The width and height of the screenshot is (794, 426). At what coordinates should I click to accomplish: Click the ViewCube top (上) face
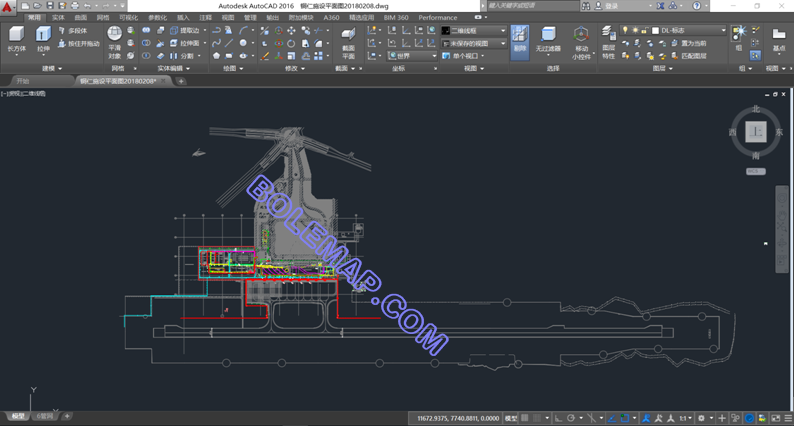pyautogui.click(x=756, y=132)
